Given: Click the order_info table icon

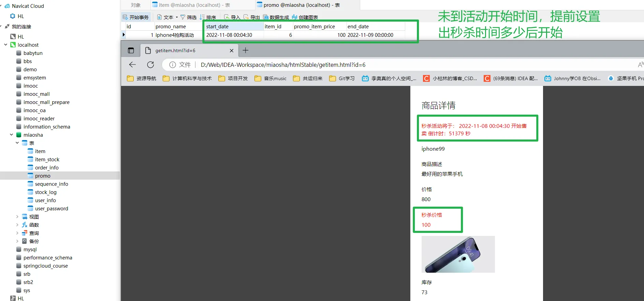Looking at the screenshot, I should pyautogui.click(x=30, y=168).
